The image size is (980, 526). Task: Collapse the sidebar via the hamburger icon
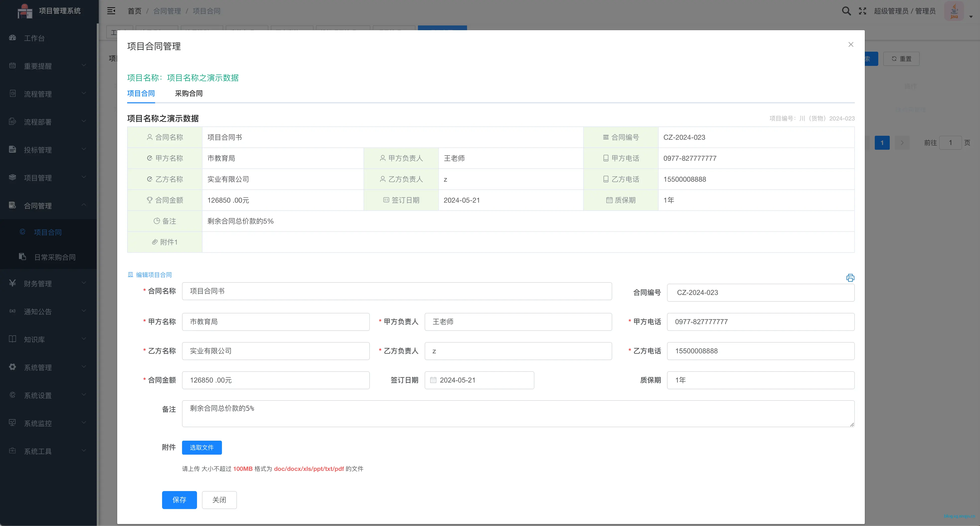click(x=111, y=11)
